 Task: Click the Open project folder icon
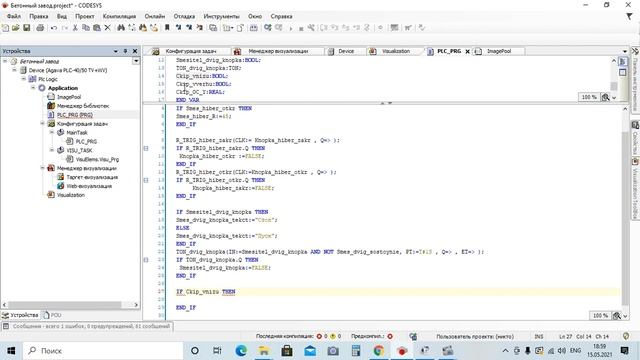tap(16, 28)
